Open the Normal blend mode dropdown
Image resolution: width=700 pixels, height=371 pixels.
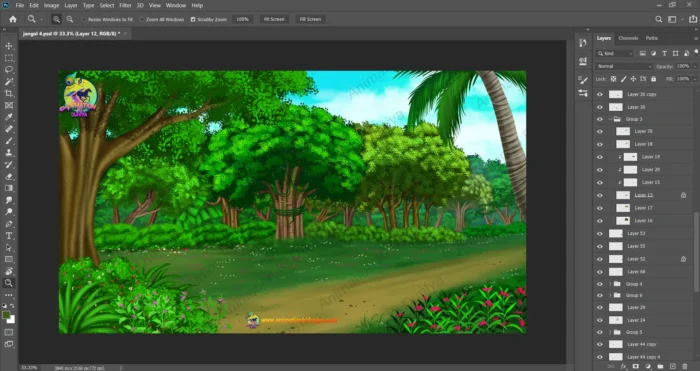[624, 66]
